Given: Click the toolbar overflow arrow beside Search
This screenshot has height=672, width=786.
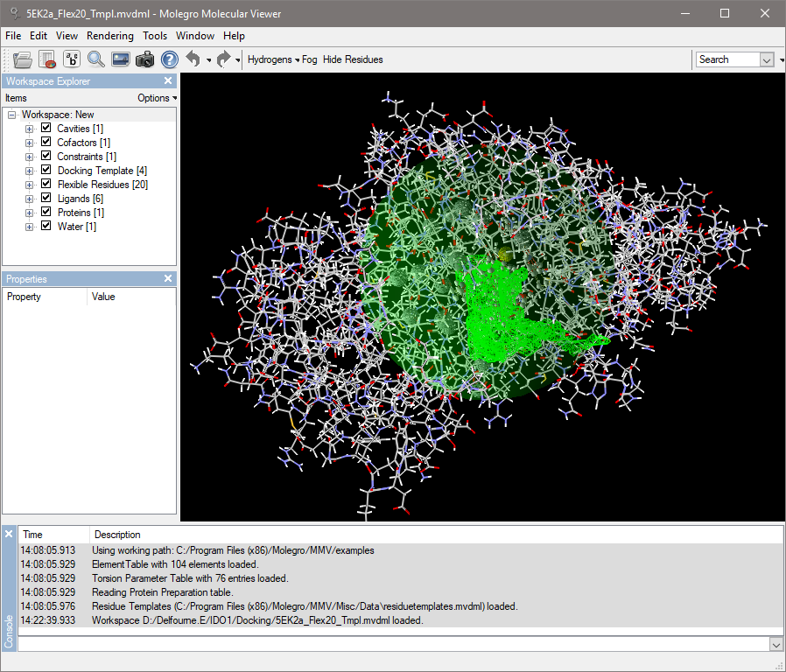Looking at the screenshot, I should click(782, 60).
